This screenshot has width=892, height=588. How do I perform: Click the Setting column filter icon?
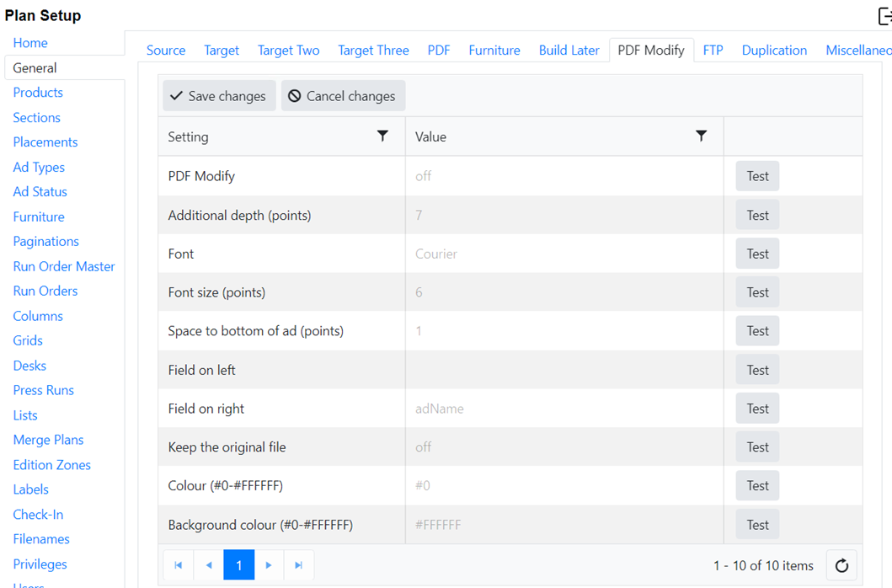382,136
